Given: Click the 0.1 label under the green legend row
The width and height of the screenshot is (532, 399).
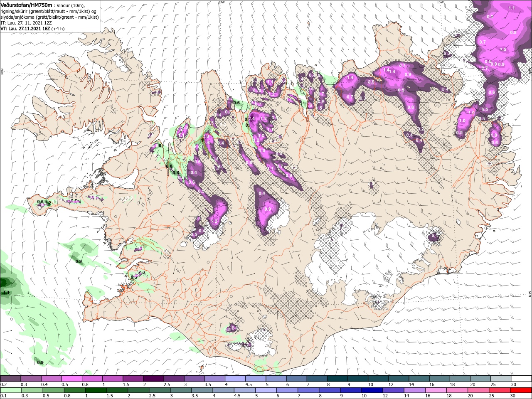Looking at the screenshot, I should point(3,396).
